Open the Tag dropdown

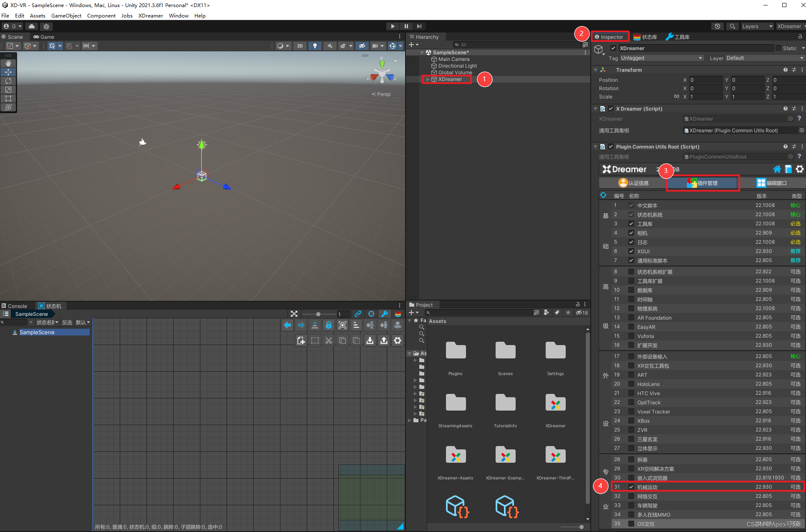662,58
